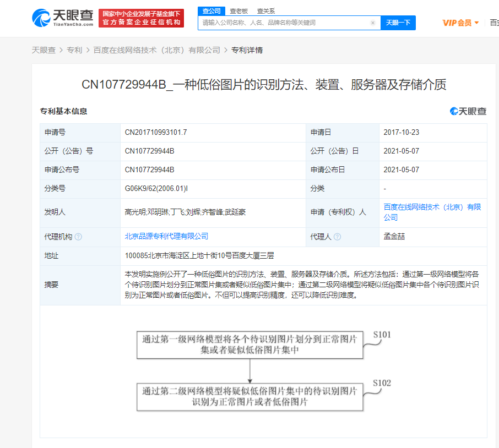
Task: Show help icon next to 代理机构
Action: click(78, 237)
